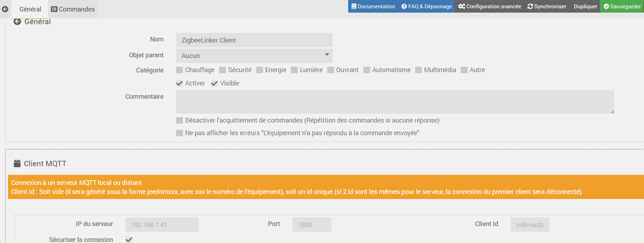
Task: Toggle the Visible checkbox
Action: click(214, 83)
